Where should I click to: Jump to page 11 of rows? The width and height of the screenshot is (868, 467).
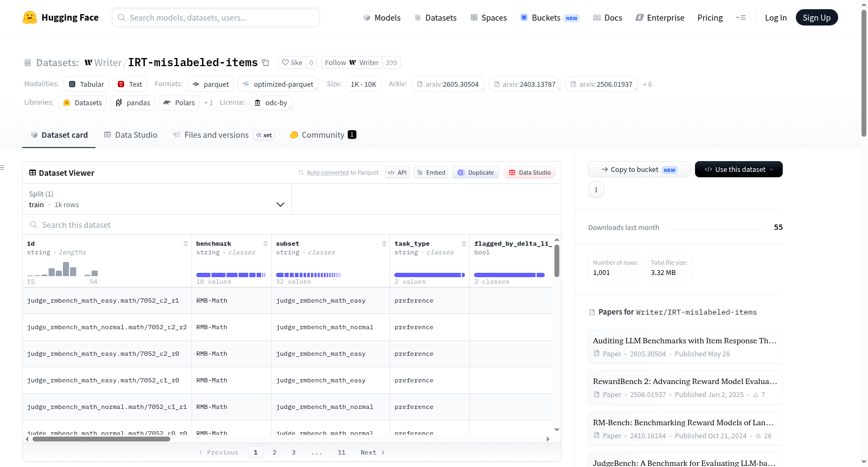[x=341, y=452]
